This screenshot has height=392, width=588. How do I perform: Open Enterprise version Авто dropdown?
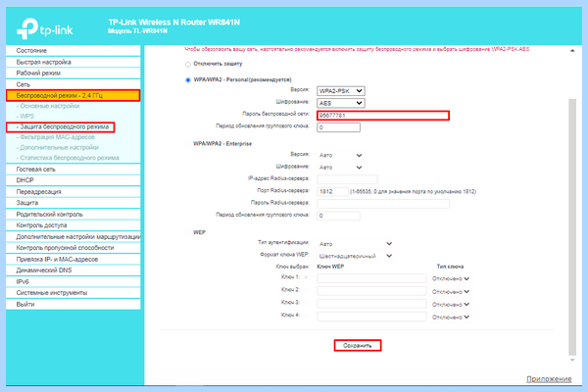(x=340, y=155)
